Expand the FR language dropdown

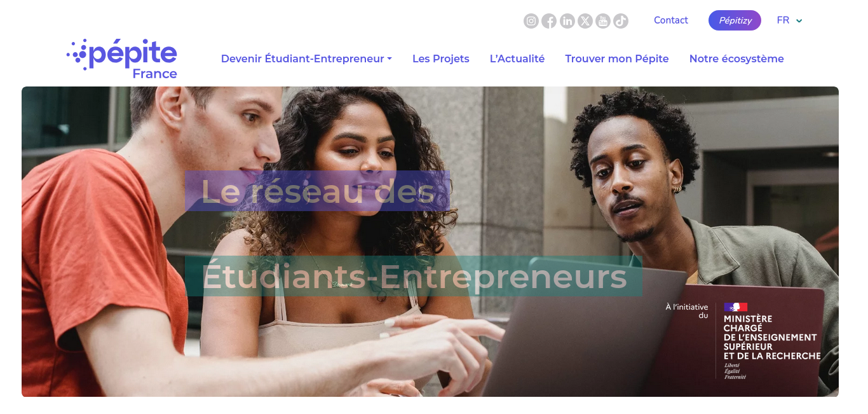pyautogui.click(x=790, y=20)
